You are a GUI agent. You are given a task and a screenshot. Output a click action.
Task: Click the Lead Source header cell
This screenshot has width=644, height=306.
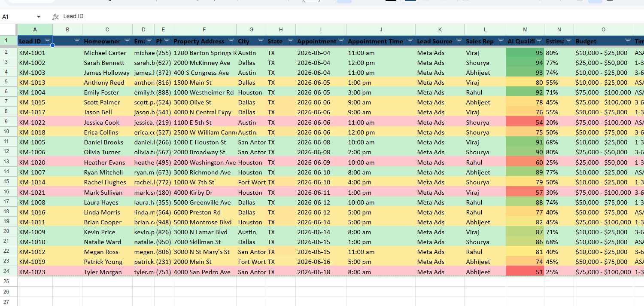[x=440, y=41]
